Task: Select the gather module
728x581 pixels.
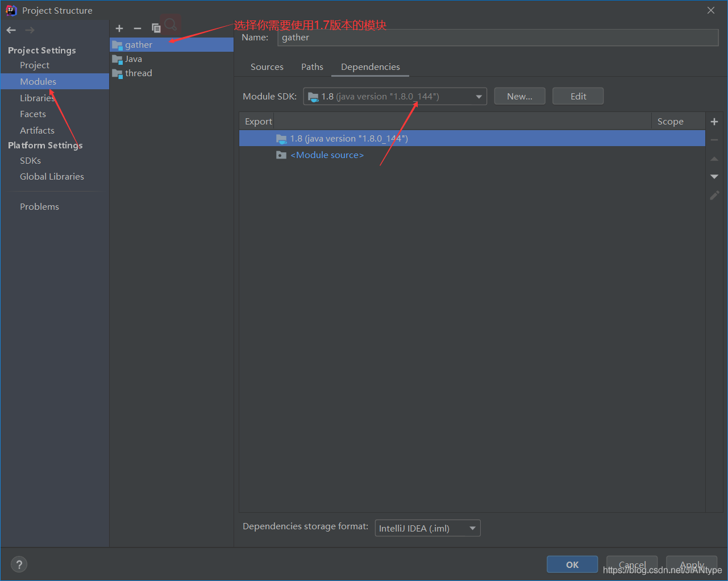Action: pos(172,45)
